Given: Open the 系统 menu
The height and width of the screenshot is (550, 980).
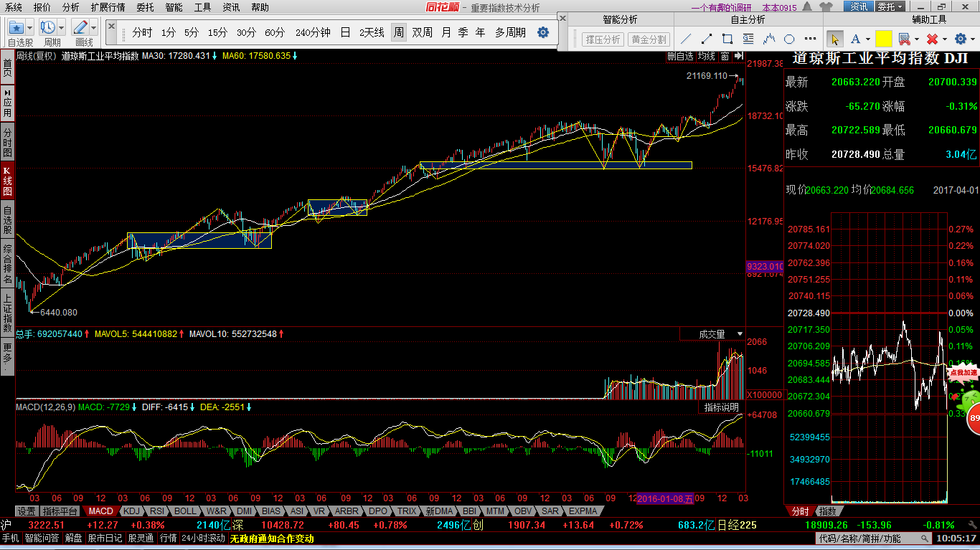Looking at the screenshot, I should click(13, 7).
